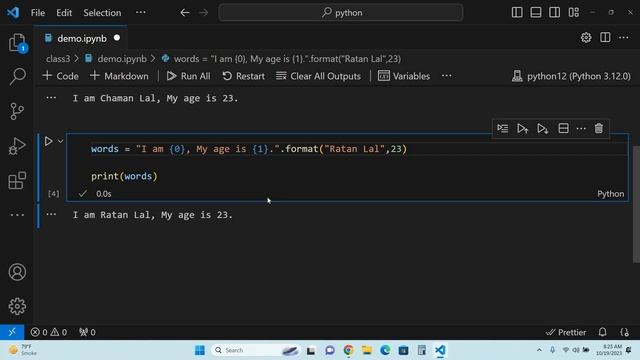Go forward with the right arrow
The width and height of the screenshot is (640, 360).
click(204, 13)
